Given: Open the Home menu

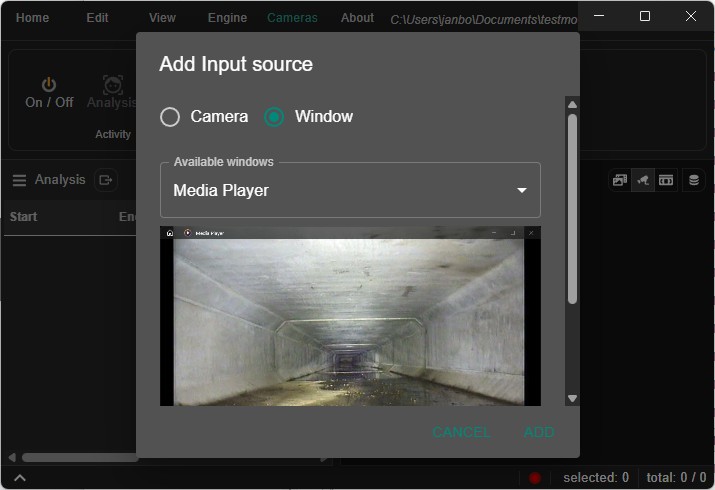Looking at the screenshot, I should tap(32, 18).
